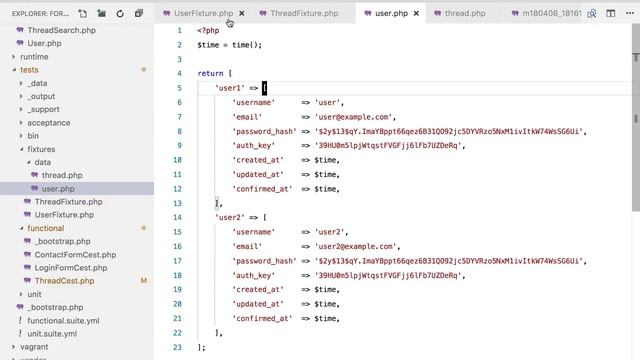Click the file icon beside unit.suite.yml
This screenshot has height=360, width=640.
20,333
